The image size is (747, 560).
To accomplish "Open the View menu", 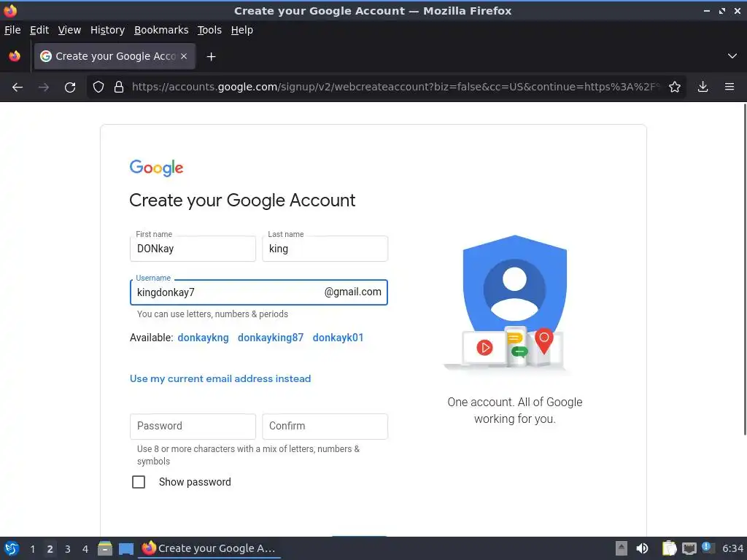I will 69,30.
